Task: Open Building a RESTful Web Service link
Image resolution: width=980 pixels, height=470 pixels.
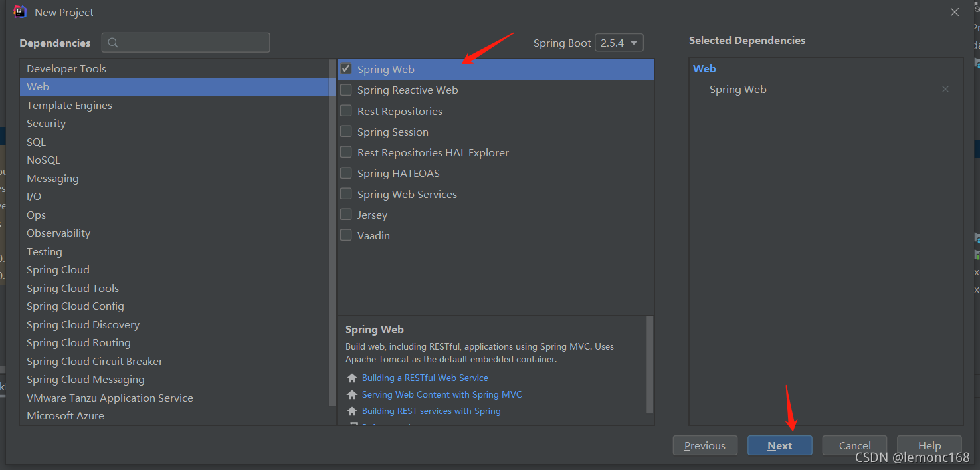Action: tap(425, 378)
